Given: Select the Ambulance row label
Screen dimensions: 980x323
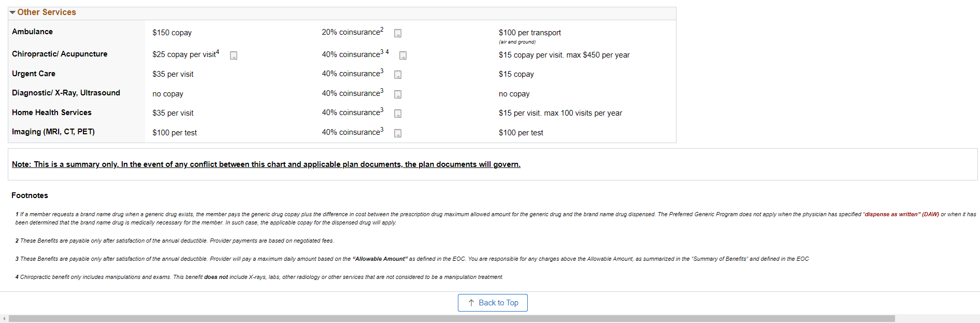Looking at the screenshot, I should coord(32,32).
